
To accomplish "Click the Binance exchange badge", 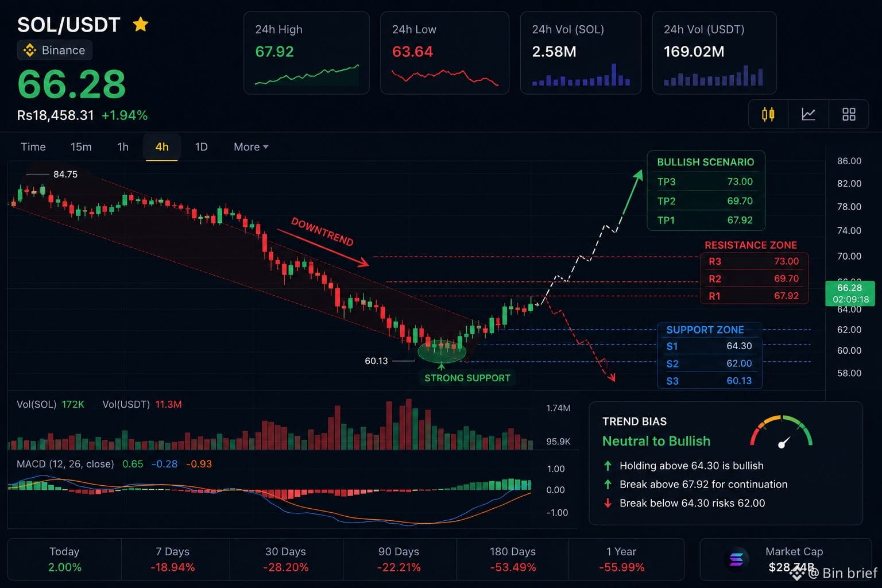I will [x=55, y=51].
